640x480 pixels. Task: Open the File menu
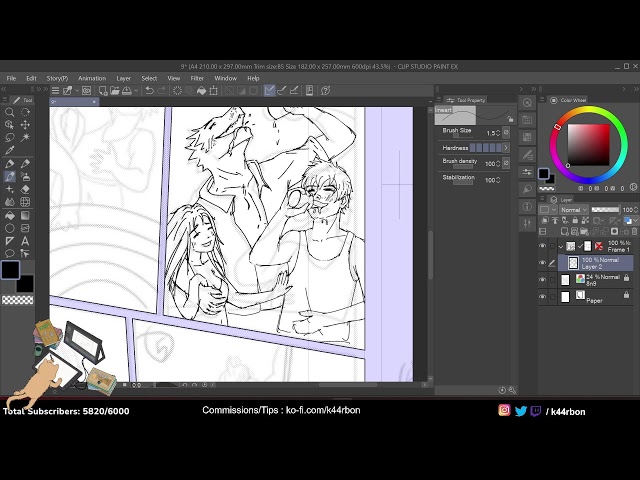pyautogui.click(x=11, y=78)
